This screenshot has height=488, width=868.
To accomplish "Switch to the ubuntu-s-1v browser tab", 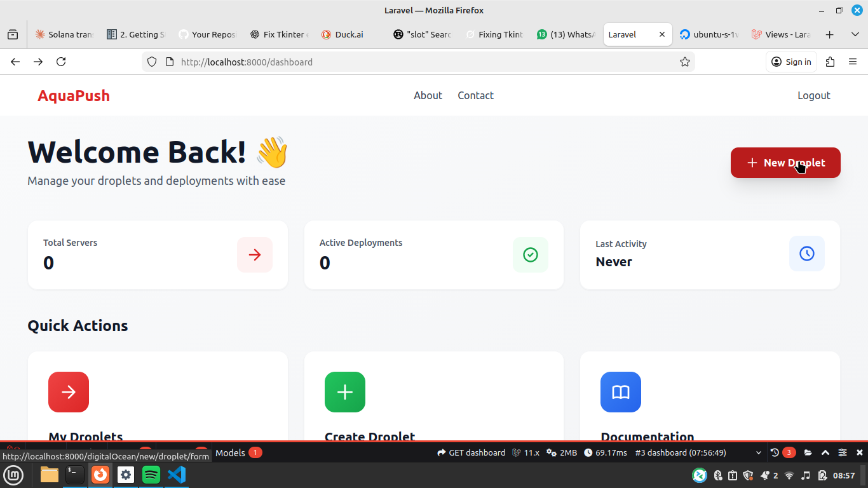I will click(x=709, y=34).
